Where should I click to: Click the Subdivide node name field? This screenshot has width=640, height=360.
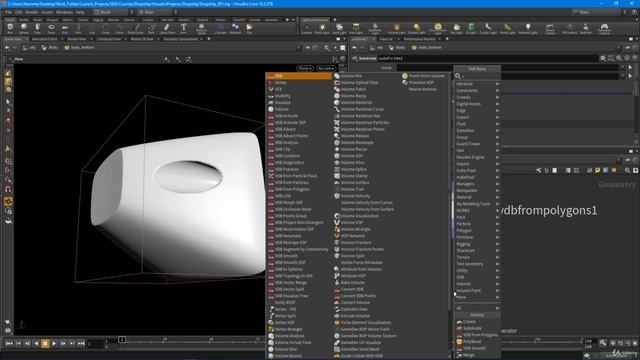pyautogui.click(x=488, y=58)
